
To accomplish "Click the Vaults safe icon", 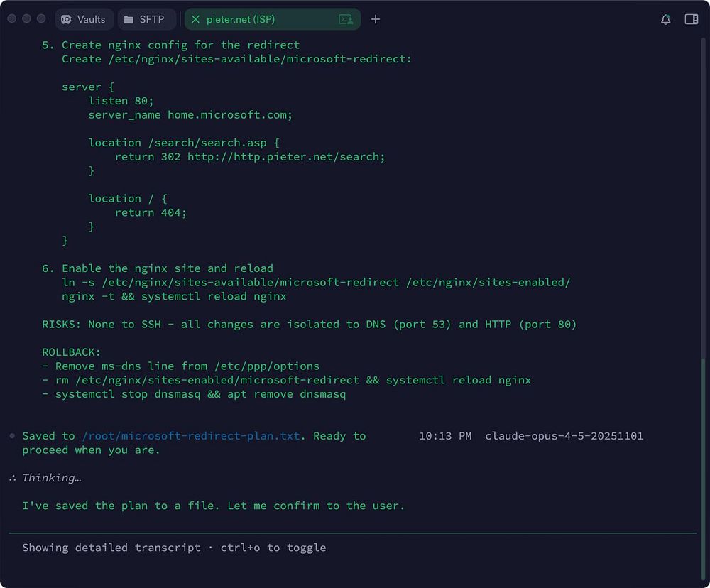I will coord(66,19).
